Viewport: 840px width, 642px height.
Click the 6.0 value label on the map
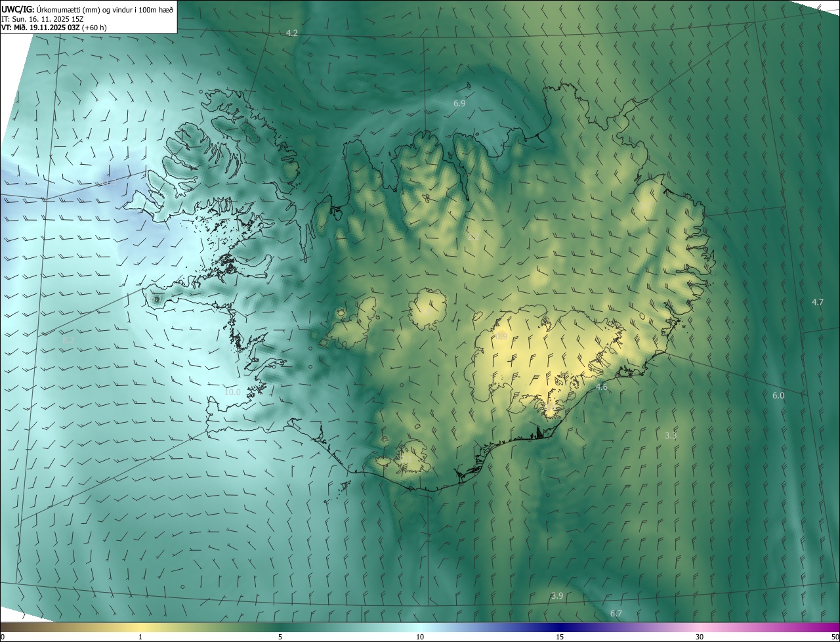[778, 395]
